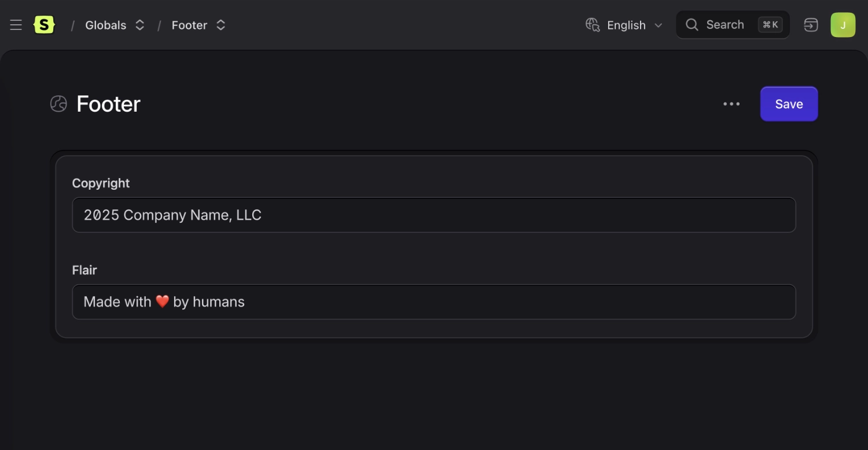This screenshot has width=868, height=450.
Task: Click the Footer page heading
Action: click(108, 104)
